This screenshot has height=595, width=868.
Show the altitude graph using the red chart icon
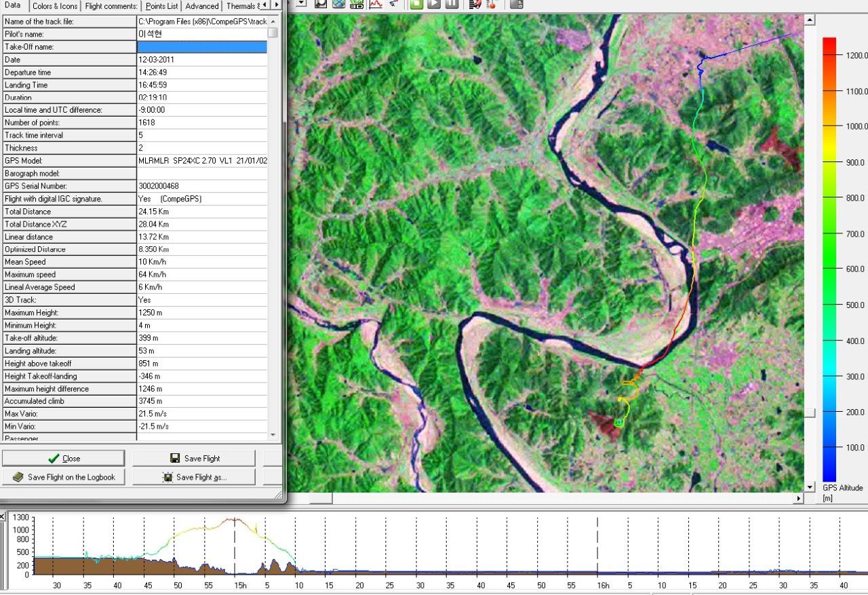coord(376,3)
